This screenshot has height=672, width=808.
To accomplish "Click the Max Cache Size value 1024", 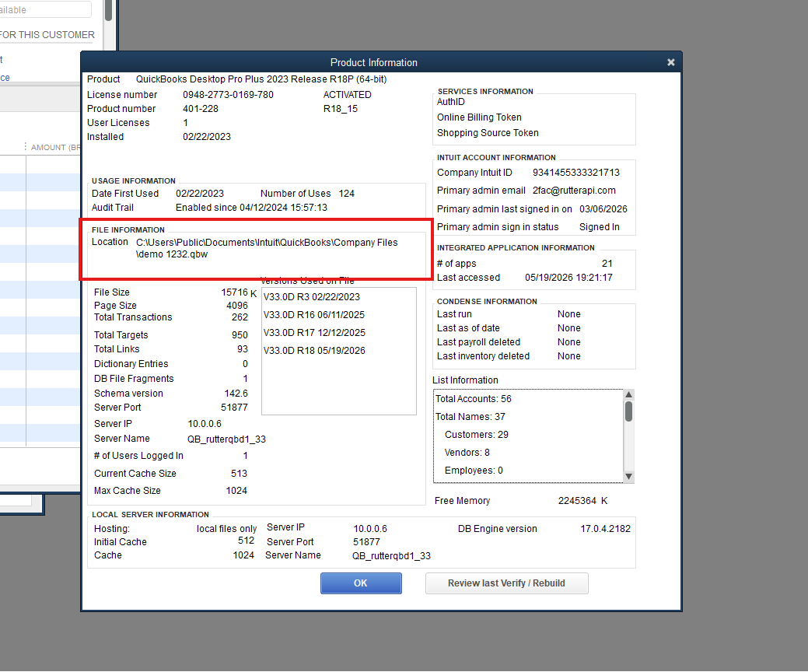I will [236, 491].
